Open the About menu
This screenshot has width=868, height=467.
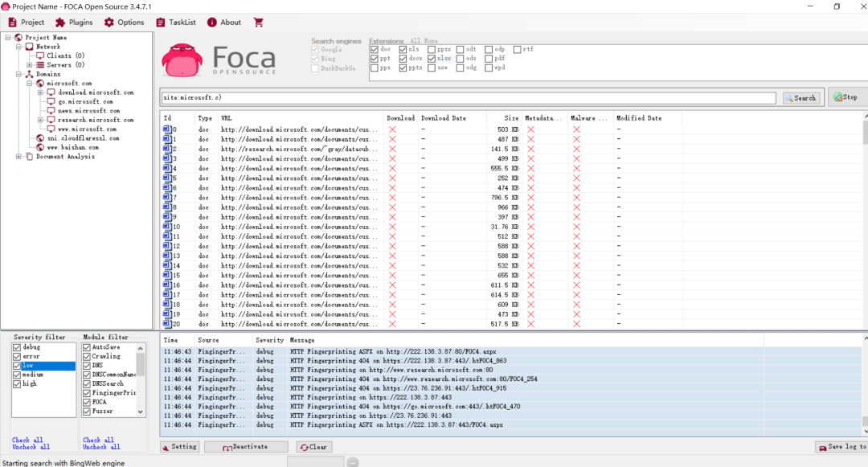[x=224, y=23]
